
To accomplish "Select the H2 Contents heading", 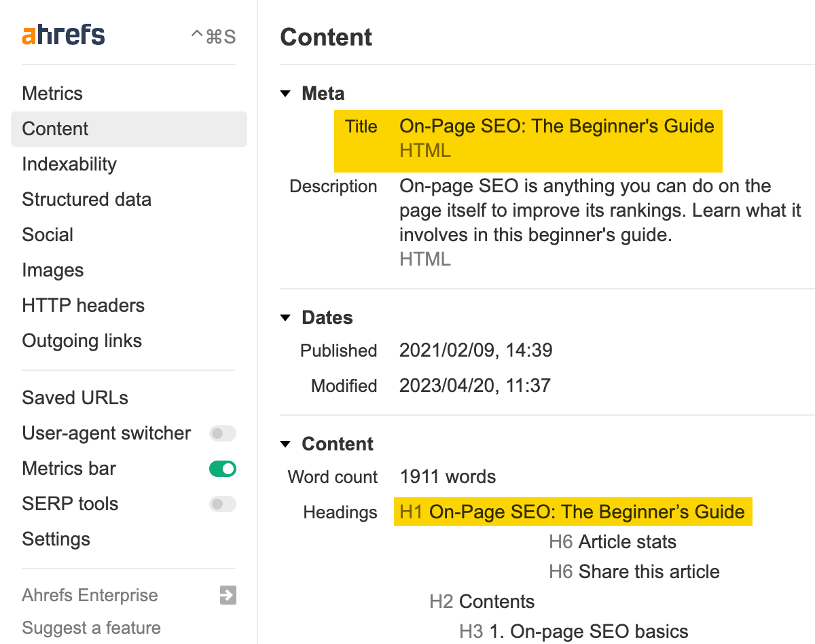I will [482, 602].
